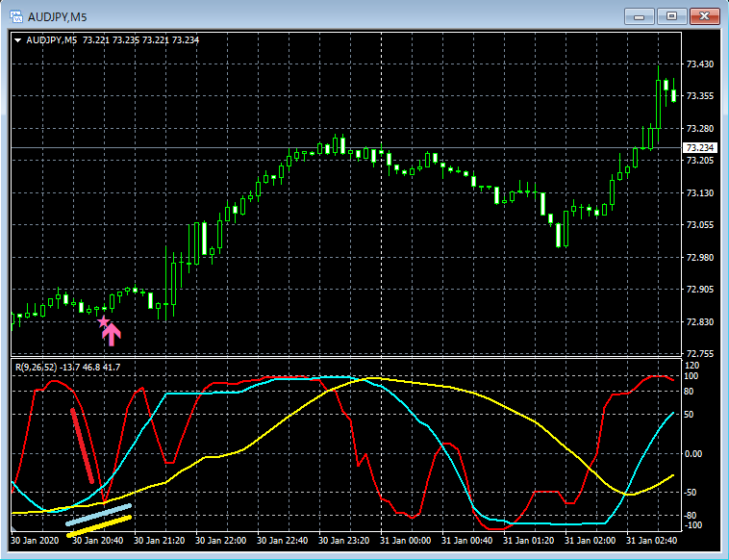
Task: Expand the triangle beside the AUDJPY,M5 chart label
Action: point(18,40)
